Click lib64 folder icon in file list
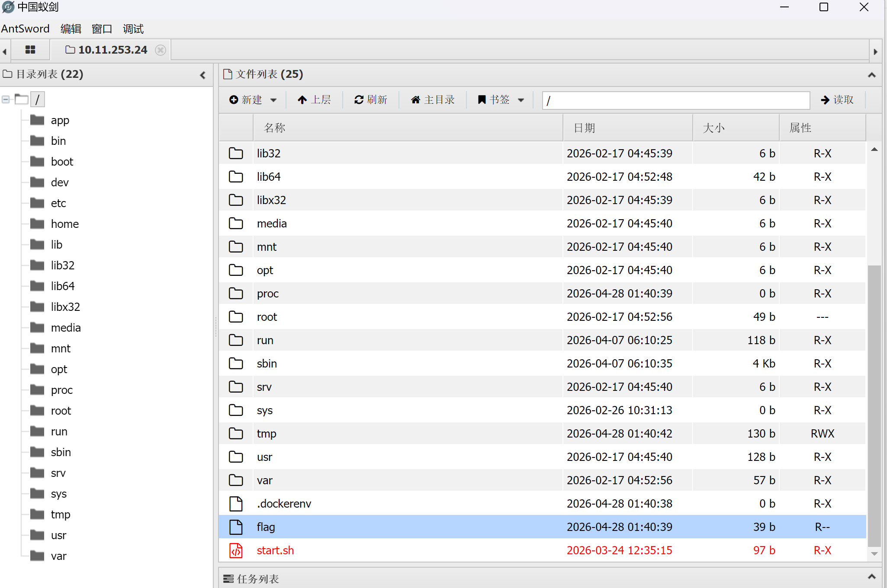 (x=236, y=176)
